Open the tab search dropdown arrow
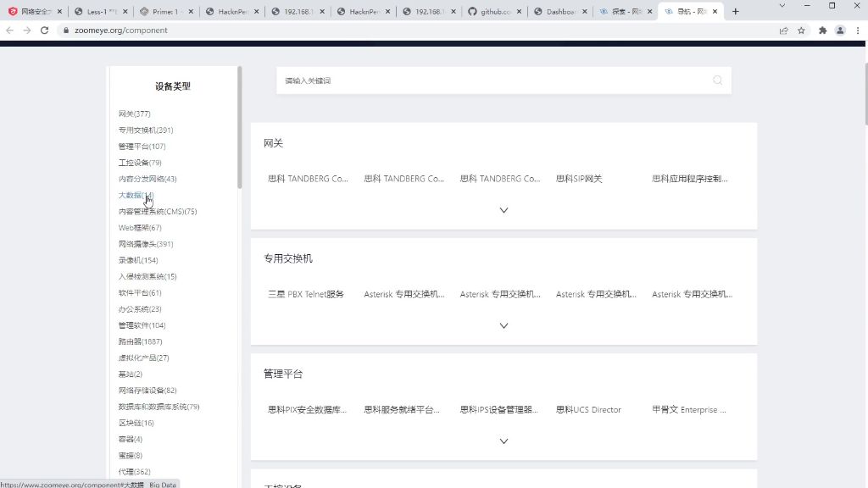868x488 pixels. (782, 6)
